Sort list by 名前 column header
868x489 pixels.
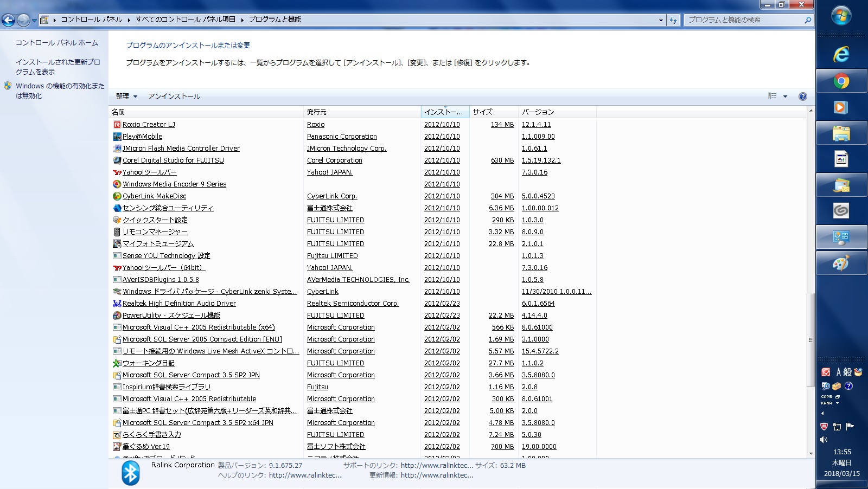(x=206, y=112)
